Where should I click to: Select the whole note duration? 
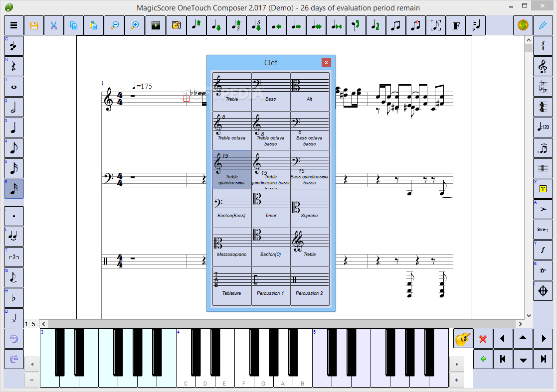click(x=14, y=87)
